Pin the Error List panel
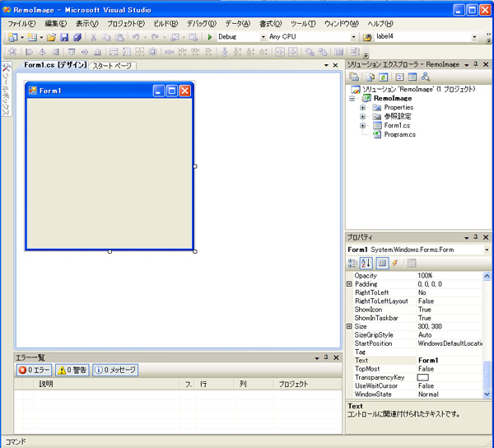The height and width of the screenshot is (448, 494). click(326, 357)
